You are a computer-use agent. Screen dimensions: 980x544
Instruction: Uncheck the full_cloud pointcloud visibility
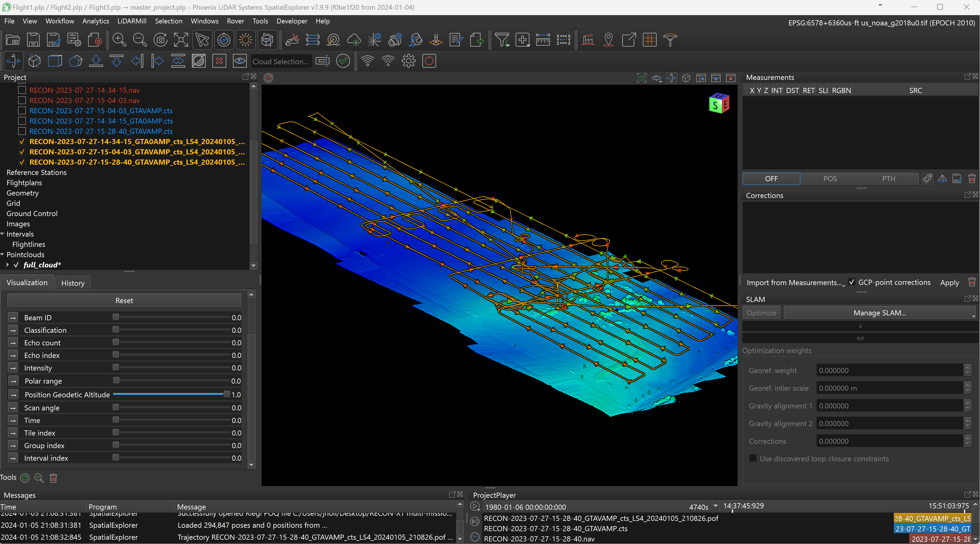(x=16, y=265)
